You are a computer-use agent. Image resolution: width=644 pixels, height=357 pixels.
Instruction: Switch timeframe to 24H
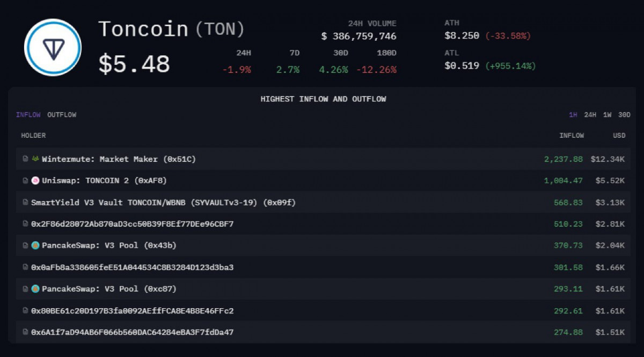click(x=590, y=115)
